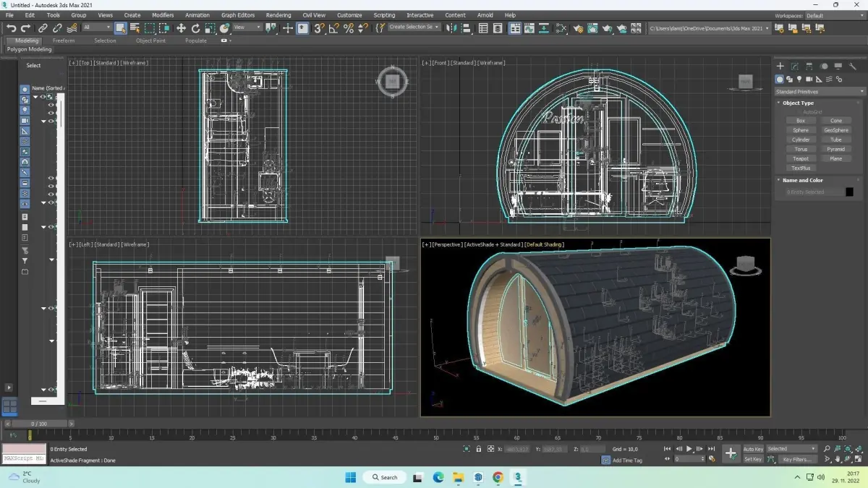The height and width of the screenshot is (488, 868).
Task: Click the Key Filters button
Action: [796, 459]
